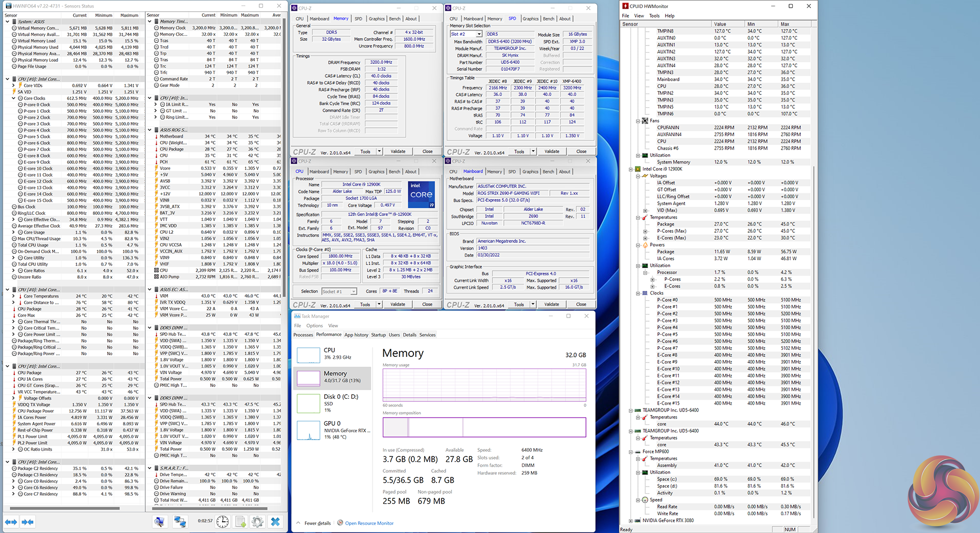
Task: Click the expand-columns double arrow icon in HWiNFO
Action: [x=11, y=522]
